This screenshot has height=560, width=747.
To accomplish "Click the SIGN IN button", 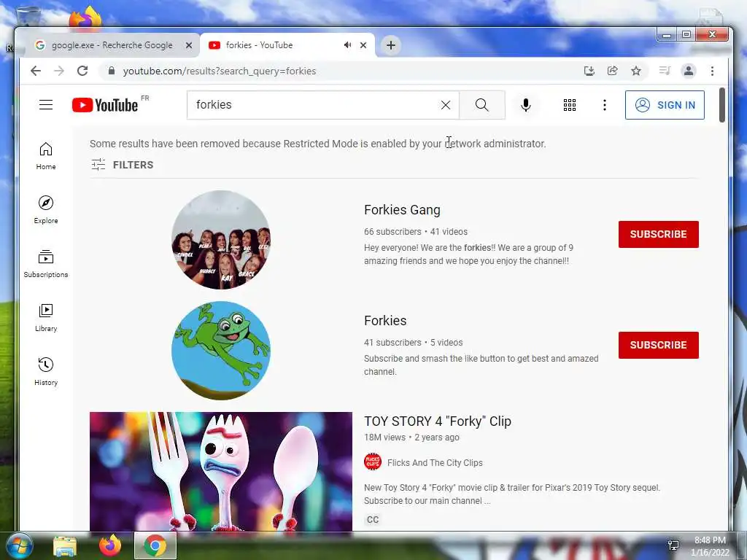I will 665,105.
